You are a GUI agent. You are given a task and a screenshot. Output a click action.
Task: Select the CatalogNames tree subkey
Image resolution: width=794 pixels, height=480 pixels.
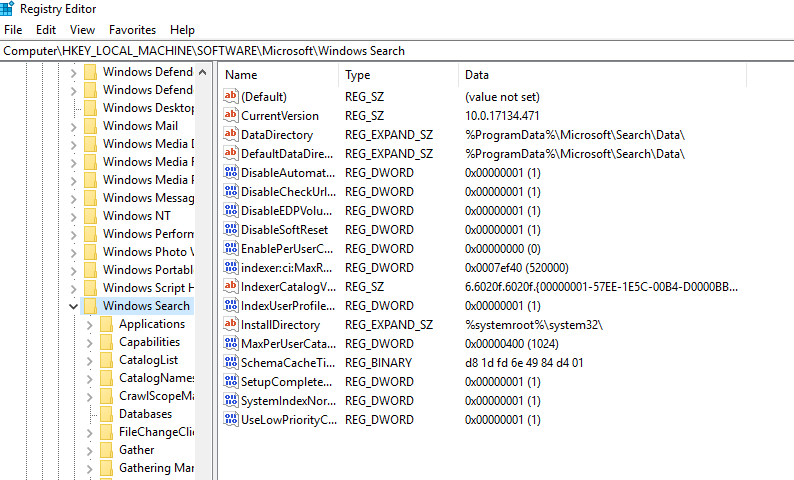point(156,378)
